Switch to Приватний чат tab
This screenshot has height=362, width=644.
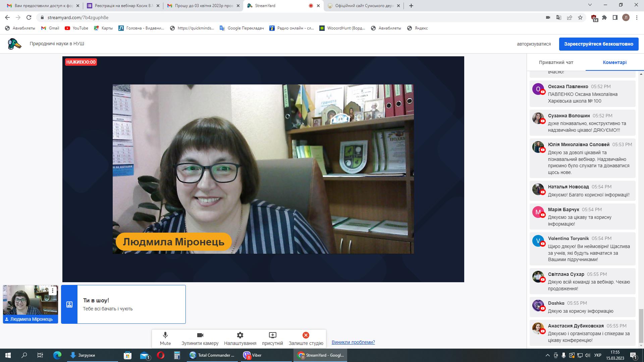tap(556, 62)
